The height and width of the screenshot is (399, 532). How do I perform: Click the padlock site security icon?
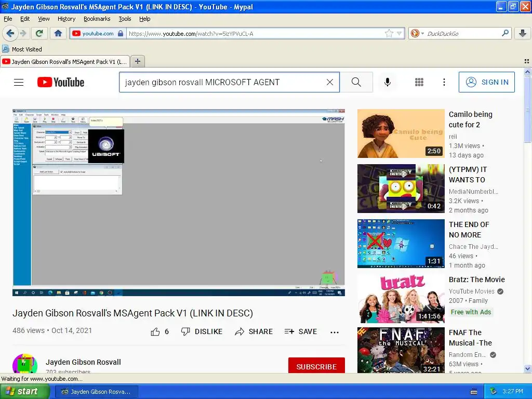click(121, 34)
